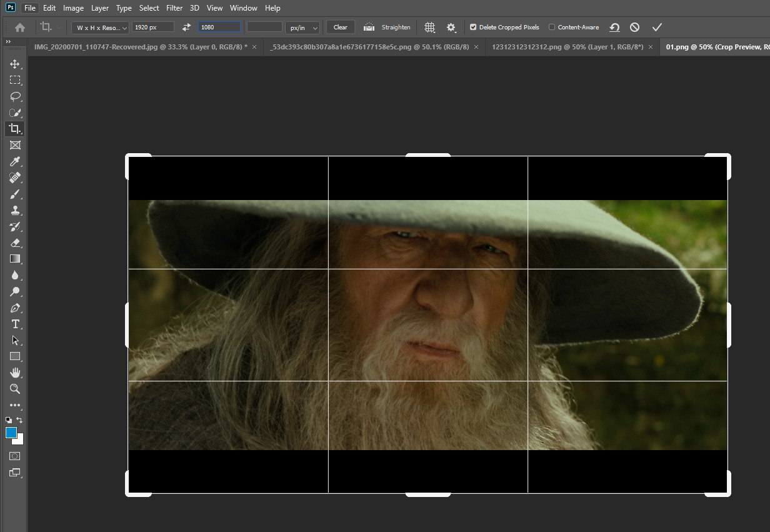Click the bottom-right crop corner handle

(x=728, y=494)
